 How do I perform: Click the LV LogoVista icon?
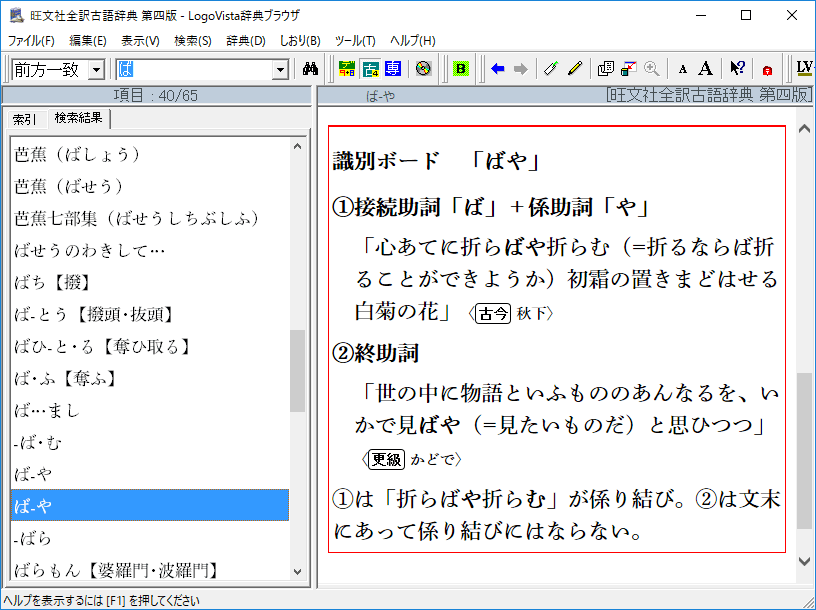click(x=805, y=69)
